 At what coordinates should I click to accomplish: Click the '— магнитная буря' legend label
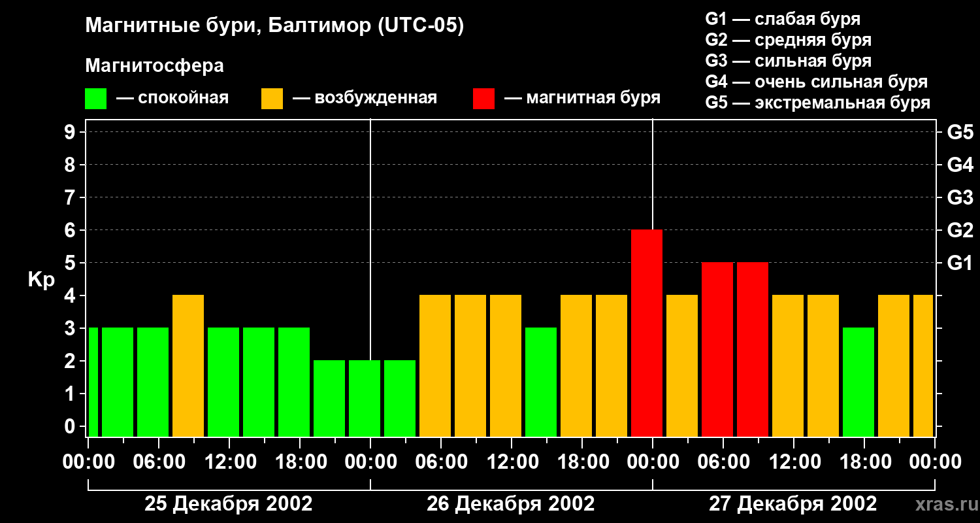(582, 98)
